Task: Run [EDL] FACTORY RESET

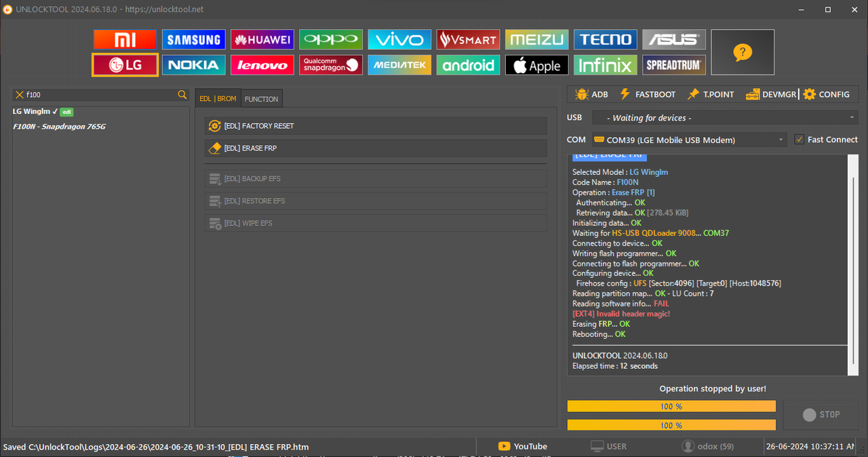Action: click(376, 125)
